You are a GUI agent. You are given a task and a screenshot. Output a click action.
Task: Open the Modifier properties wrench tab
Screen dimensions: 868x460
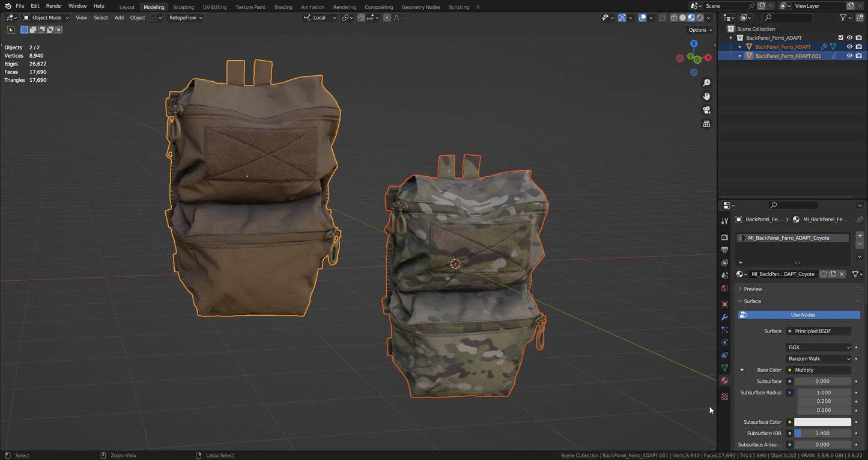tap(724, 317)
